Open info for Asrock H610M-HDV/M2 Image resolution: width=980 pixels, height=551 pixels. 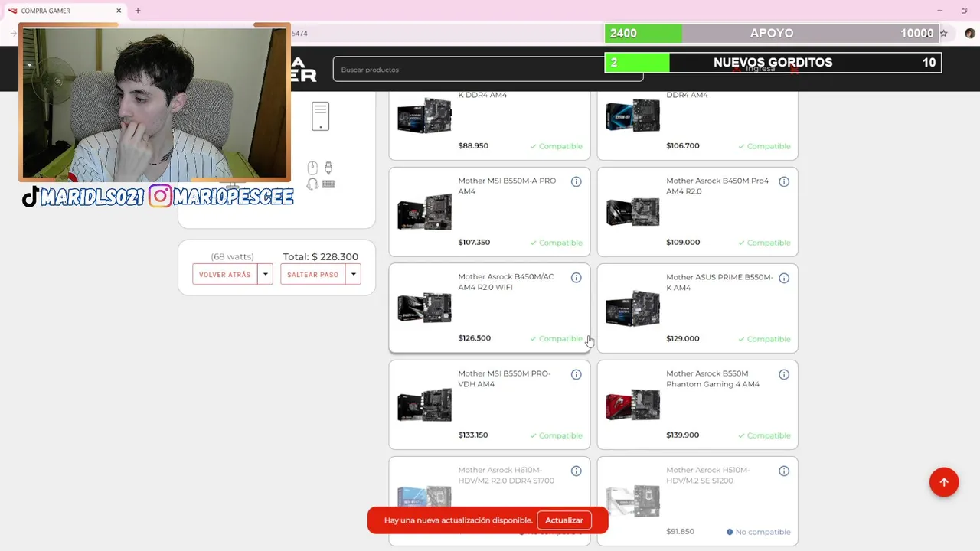pos(576,471)
